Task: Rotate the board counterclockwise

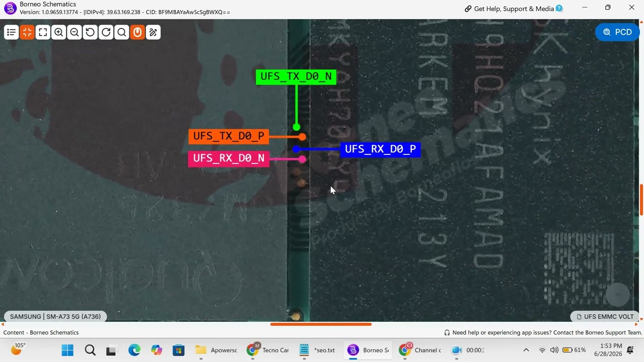Action: pyautogui.click(x=90, y=32)
